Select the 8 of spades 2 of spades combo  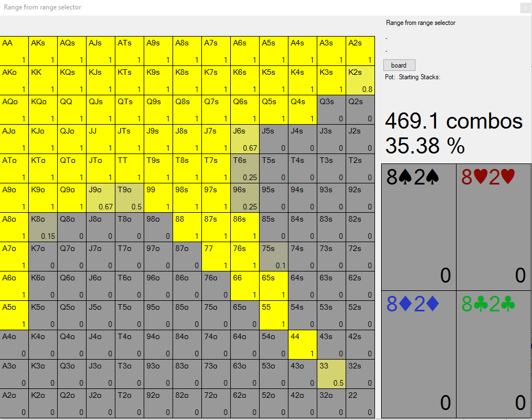click(x=419, y=227)
